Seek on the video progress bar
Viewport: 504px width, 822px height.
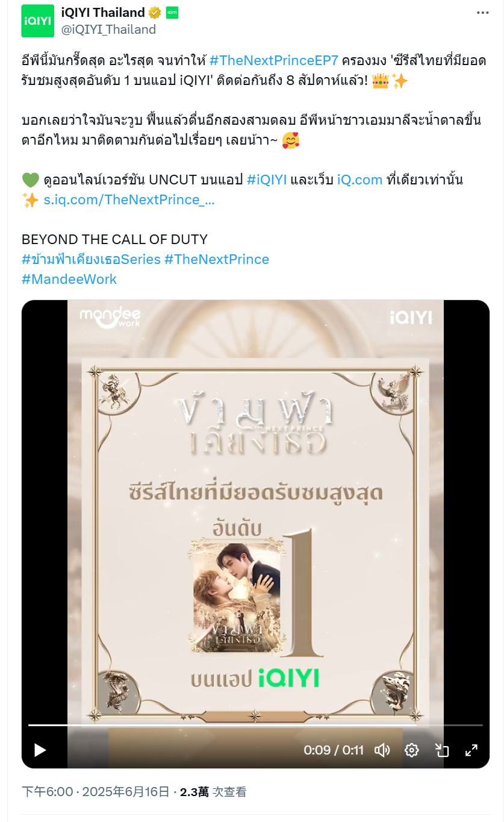coord(255,725)
